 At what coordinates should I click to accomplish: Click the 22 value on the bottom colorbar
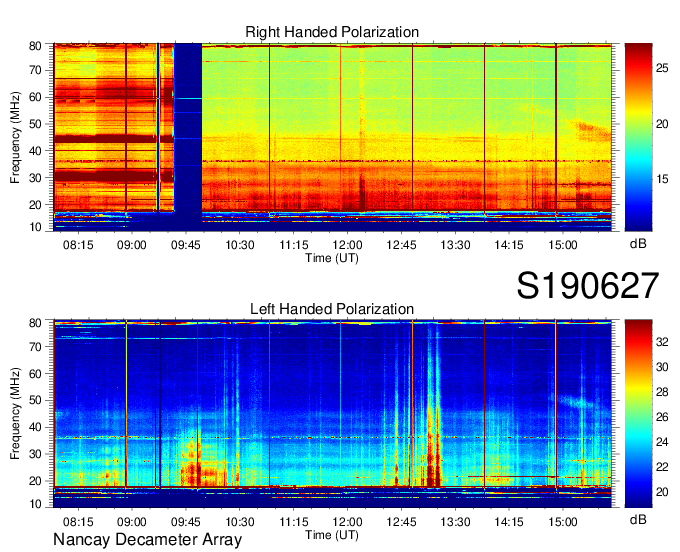point(662,467)
